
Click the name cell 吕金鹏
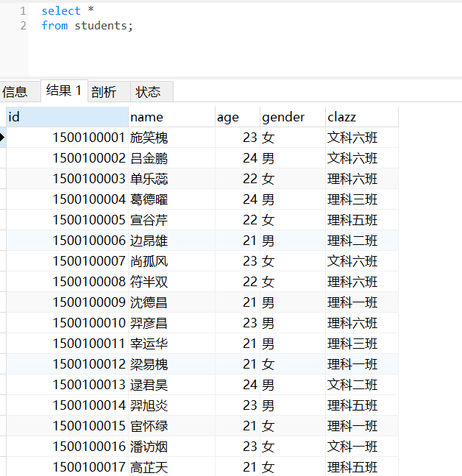pyautogui.click(x=172, y=158)
